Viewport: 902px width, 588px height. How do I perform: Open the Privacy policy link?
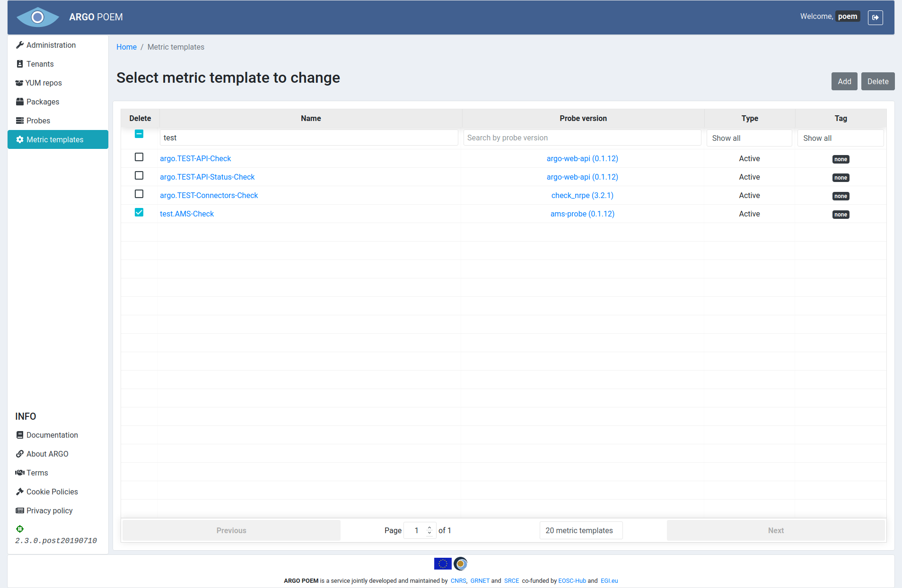coord(49,510)
